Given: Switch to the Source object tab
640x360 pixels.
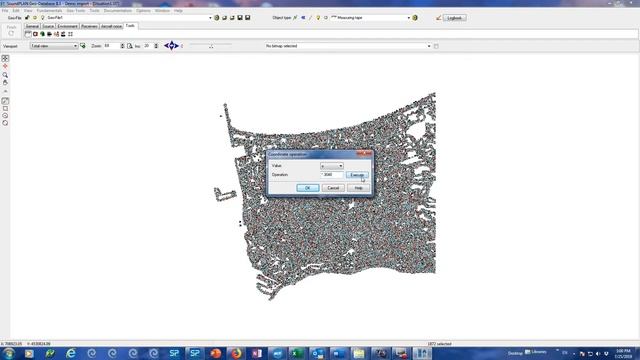Looking at the screenshot, I should click(x=48, y=26).
